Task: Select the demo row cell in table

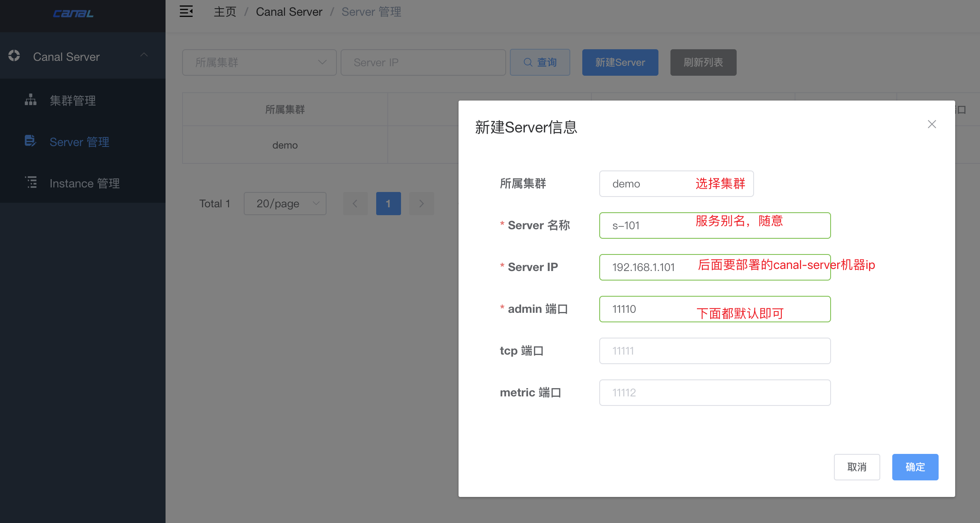Action: click(285, 145)
